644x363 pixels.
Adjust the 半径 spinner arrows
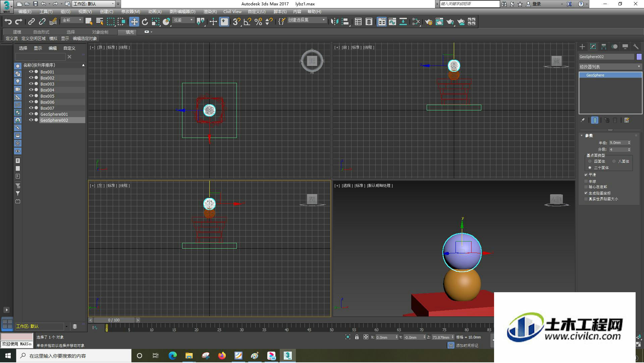click(629, 143)
